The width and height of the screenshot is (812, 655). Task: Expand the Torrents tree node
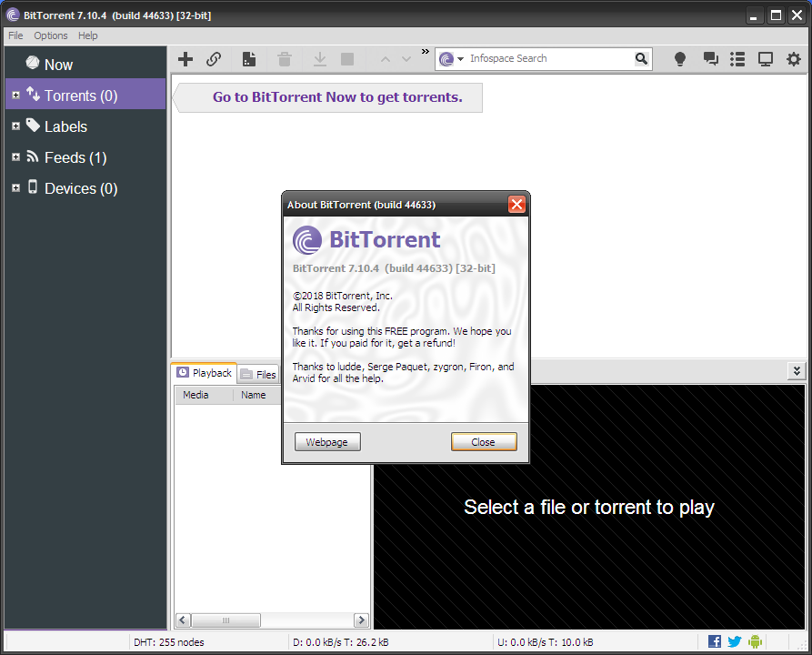[16, 95]
